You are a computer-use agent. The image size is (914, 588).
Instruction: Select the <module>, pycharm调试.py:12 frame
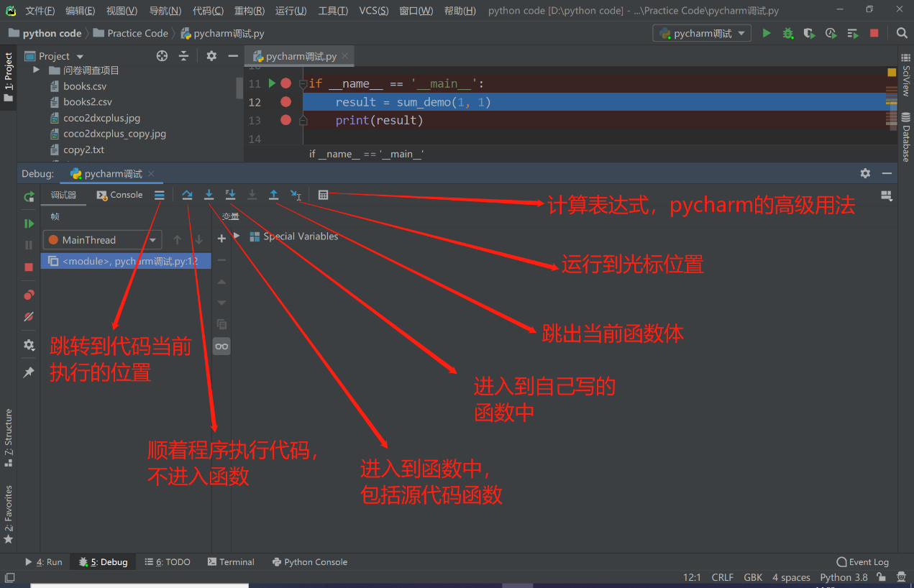click(127, 262)
